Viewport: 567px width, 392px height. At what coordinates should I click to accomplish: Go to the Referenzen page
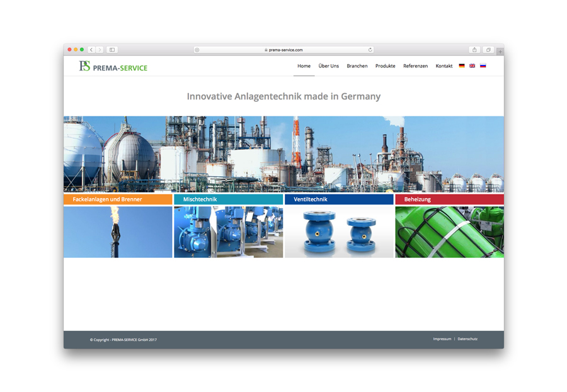[x=415, y=66]
